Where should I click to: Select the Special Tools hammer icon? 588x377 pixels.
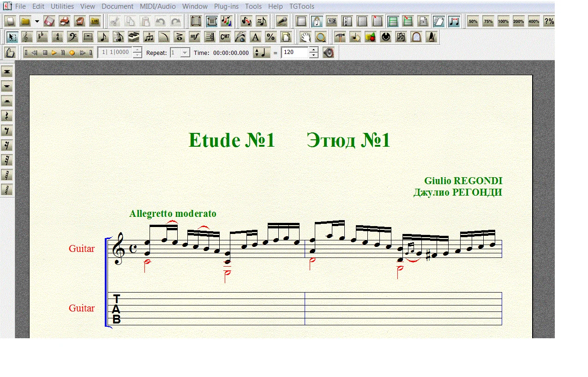pyautogui.click(x=340, y=37)
